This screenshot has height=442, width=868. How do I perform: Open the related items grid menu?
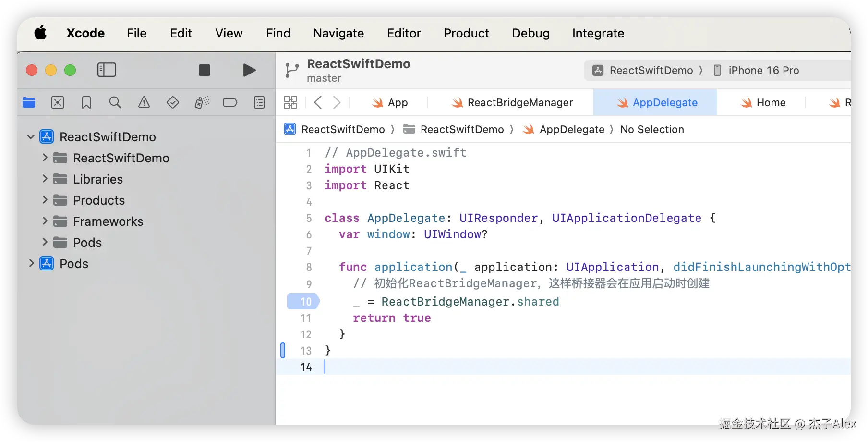(290, 102)
